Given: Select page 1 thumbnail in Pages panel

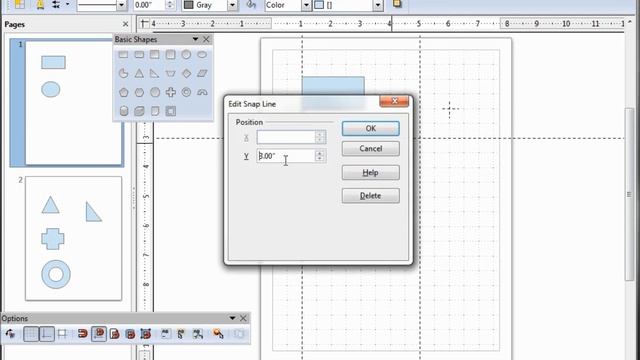Looking at the screenshot, I should (74, 102).
